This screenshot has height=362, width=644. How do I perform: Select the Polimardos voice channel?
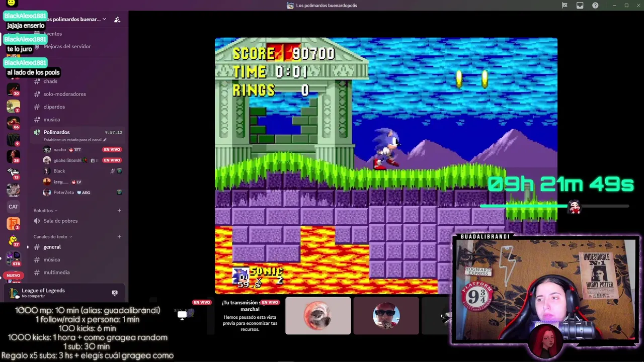coord(56,132)
